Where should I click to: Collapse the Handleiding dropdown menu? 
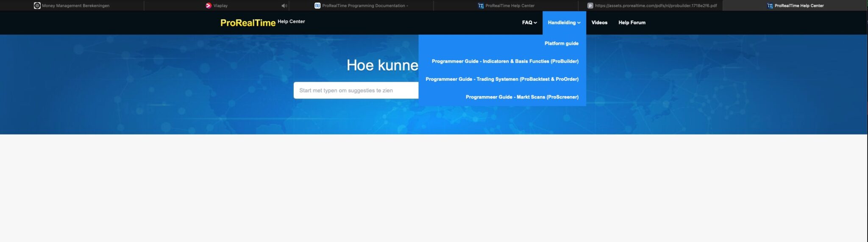tap(564, 22)
